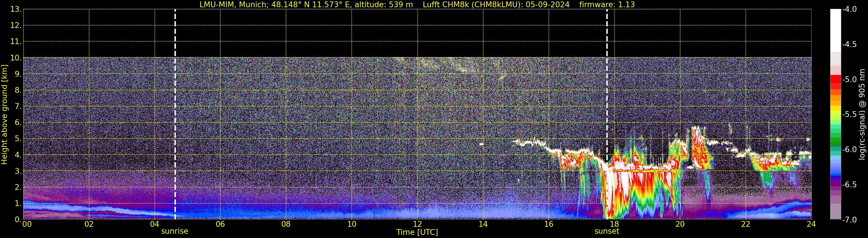Click the white top segment of the colorbar
The height and width of the screenshot is (238, 868).
coord(836,30)
